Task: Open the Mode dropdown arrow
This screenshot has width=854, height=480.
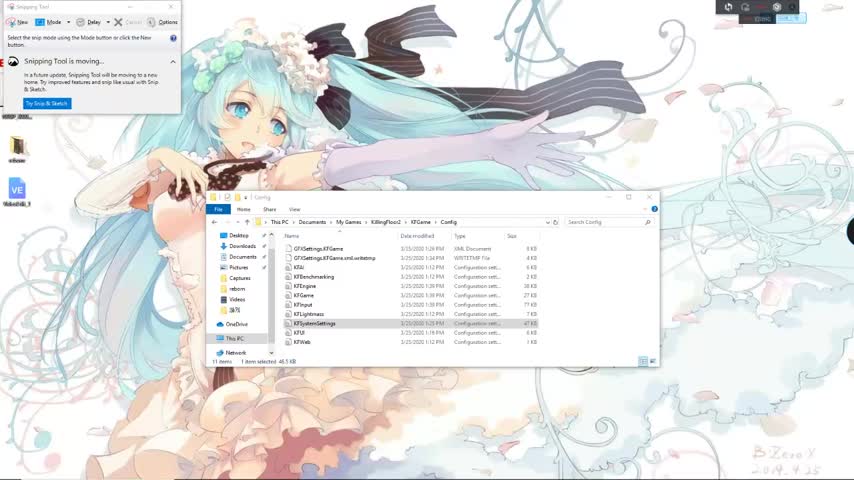Action: [x=68, y=22]
